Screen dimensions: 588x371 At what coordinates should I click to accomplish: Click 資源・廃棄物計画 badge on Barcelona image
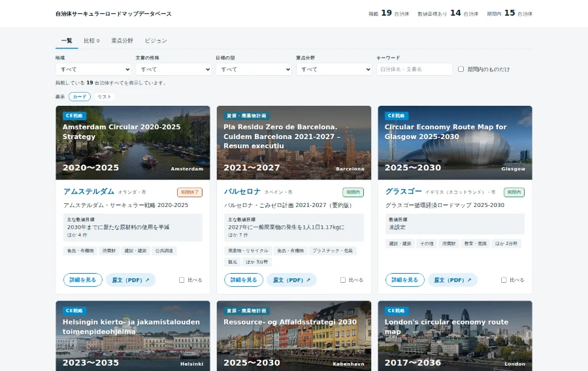pyautogui.click(x=247, y=116)
